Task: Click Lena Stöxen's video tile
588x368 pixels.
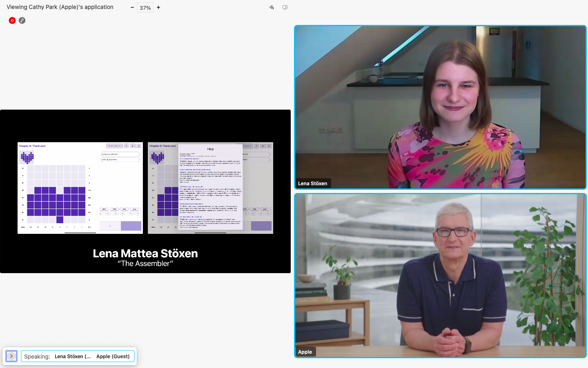Action: [440, 107]
